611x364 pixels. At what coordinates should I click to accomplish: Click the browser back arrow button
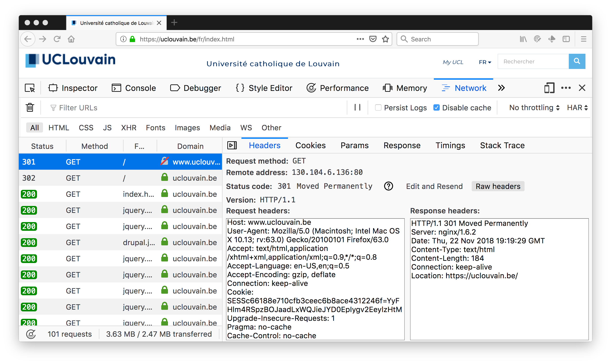tap(28, 39)
